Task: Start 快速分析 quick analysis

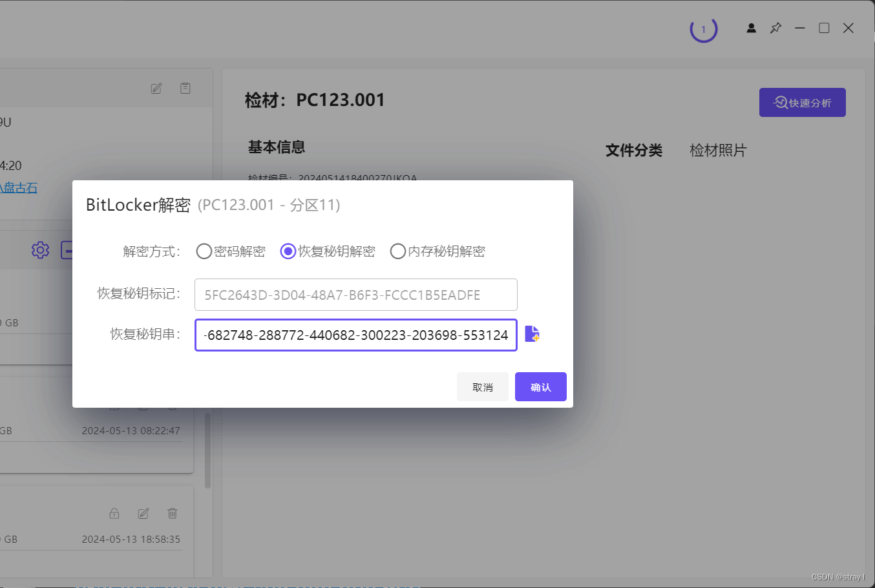Action: point(803,103)
